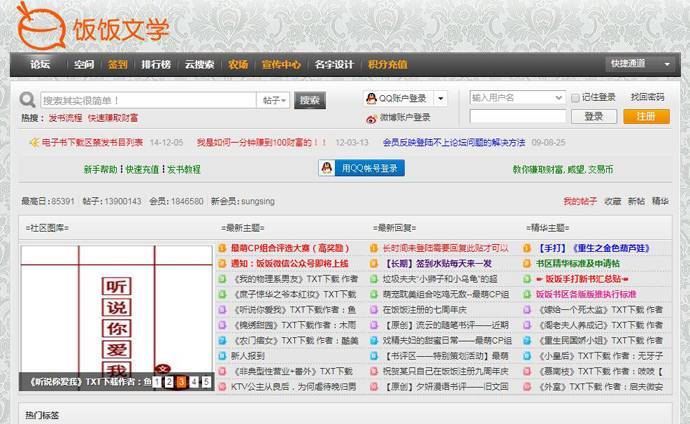
Task: Focus the 搜索其实很简单 search field
Action: [x=145, y=100]
